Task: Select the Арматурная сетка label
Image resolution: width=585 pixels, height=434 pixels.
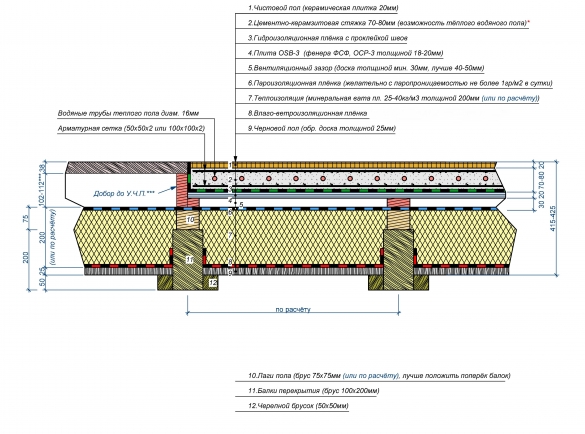Action: tap(131, 128)
